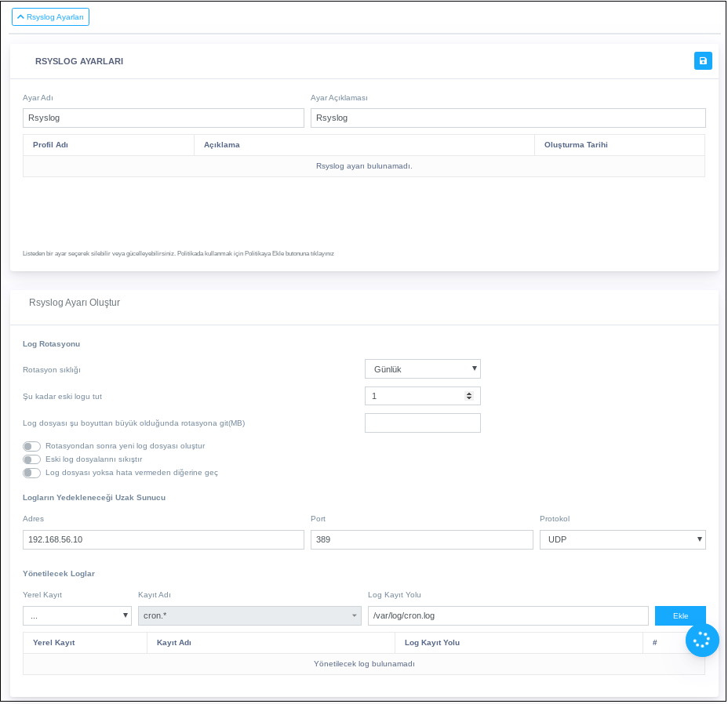Click the save icon in Rsyslog Ayarları header
The image size is (728, 704).
[x=703, y=61]
